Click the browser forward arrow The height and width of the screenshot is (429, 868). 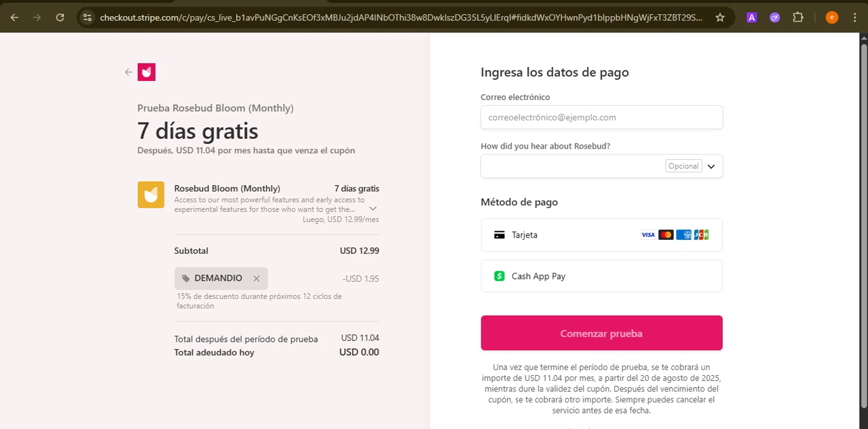click(37, 17)
